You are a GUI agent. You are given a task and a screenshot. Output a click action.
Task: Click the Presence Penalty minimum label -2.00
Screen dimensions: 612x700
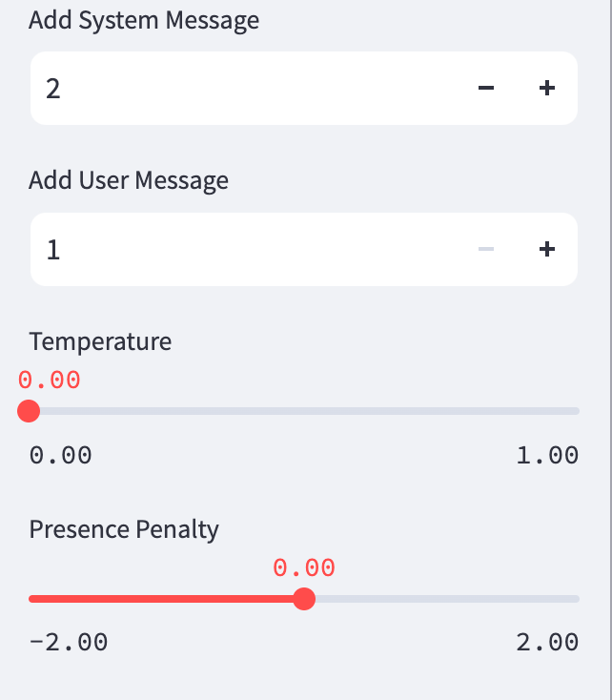point(69,642)
